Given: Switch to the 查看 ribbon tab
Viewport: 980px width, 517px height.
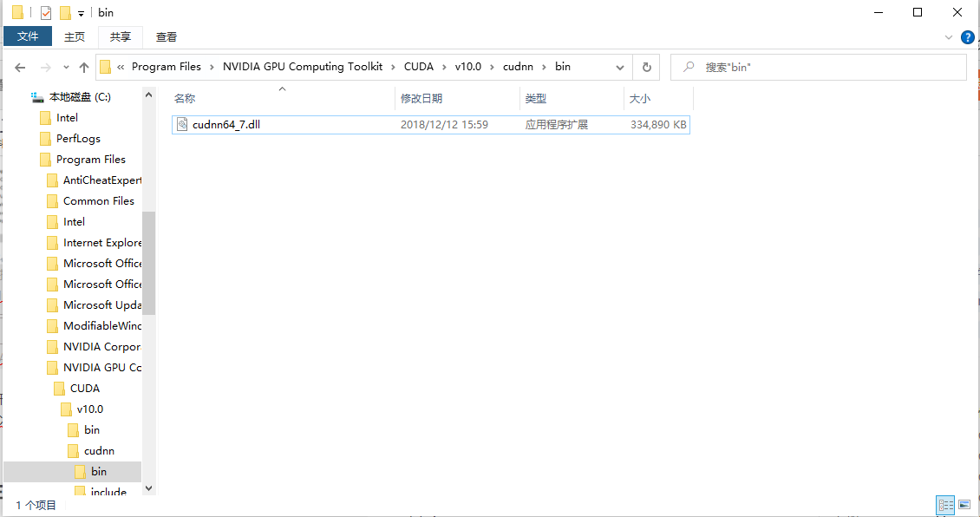Looking at the screenshot, I should [x=167, y=37].
